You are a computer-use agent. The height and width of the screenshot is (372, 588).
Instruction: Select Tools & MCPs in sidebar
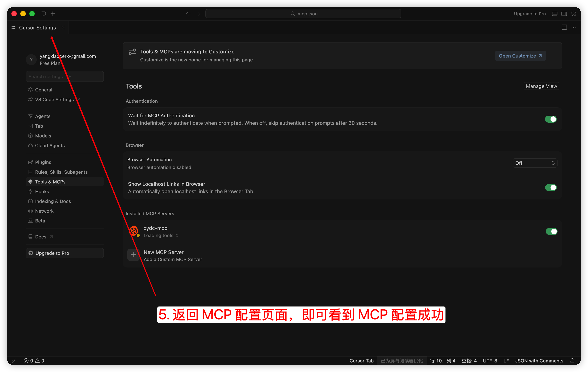(65, 182)
